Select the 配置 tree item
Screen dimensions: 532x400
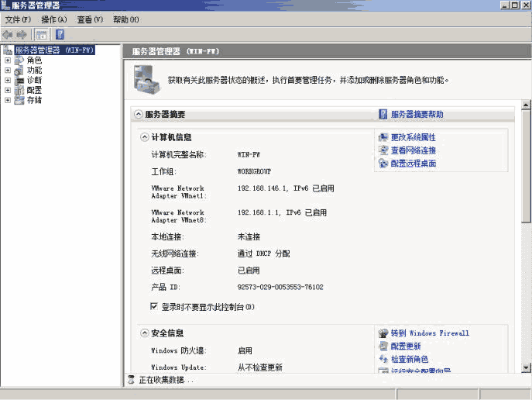34,91
